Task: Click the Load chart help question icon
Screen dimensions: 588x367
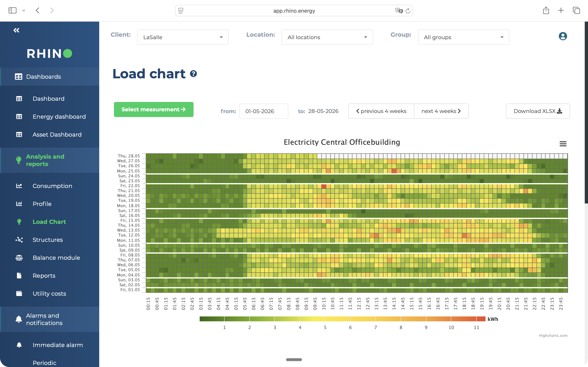Action: [x=193, y=74]
